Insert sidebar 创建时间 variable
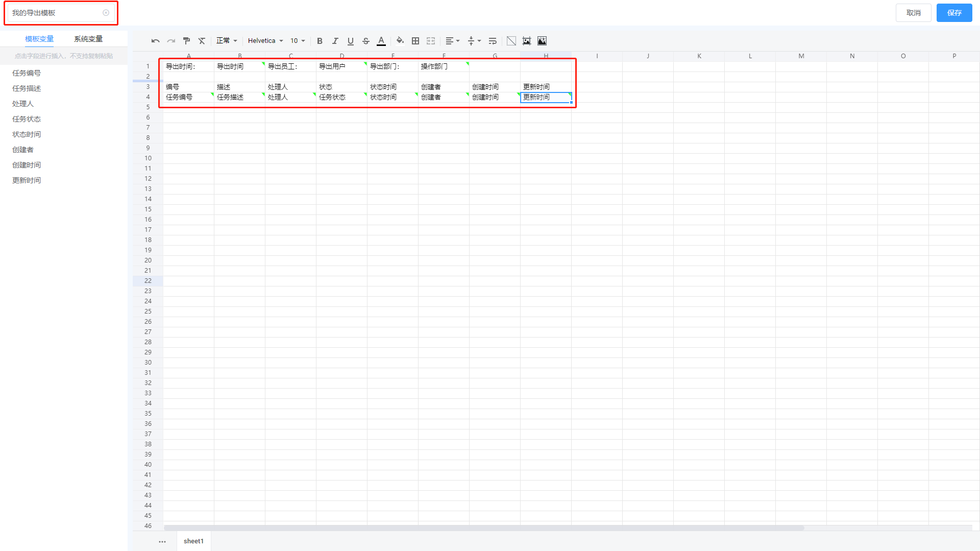Screen dimensions: 980x551 point(27,165)
